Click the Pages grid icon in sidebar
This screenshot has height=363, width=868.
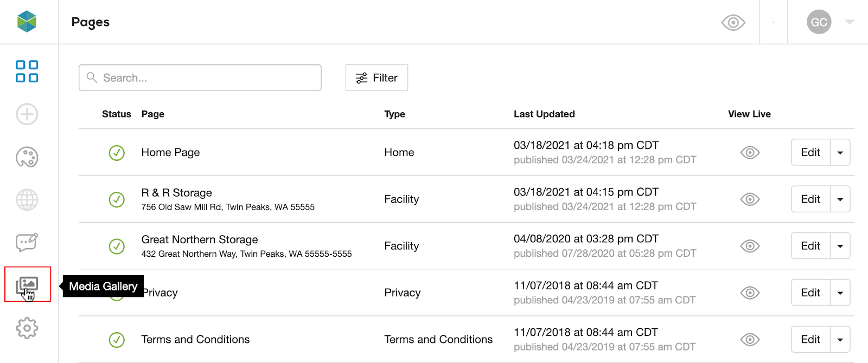[27, 72]
